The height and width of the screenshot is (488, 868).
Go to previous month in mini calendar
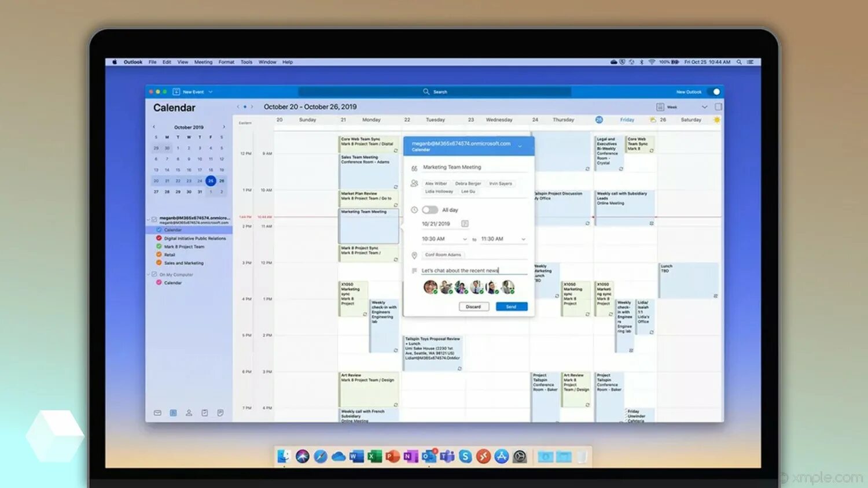pyautogui.click(x=154, y=127)
